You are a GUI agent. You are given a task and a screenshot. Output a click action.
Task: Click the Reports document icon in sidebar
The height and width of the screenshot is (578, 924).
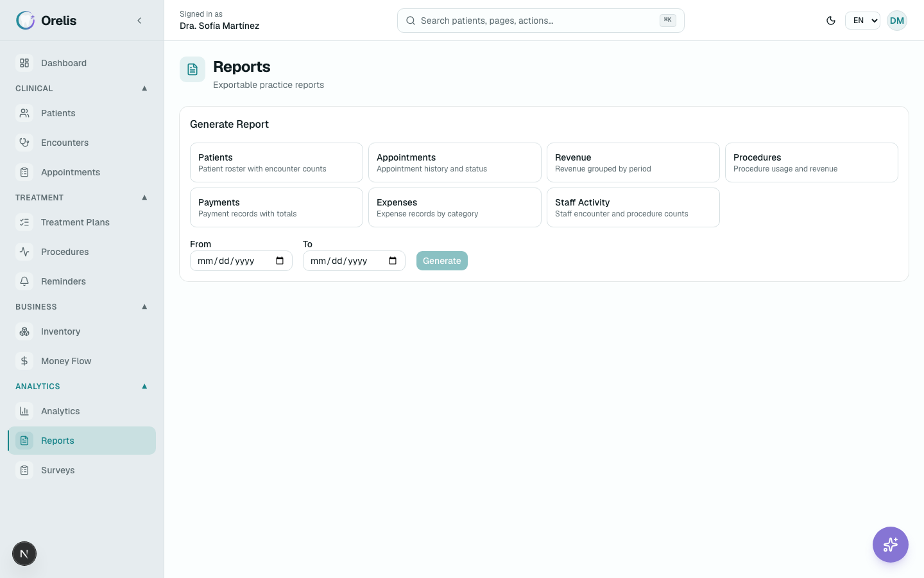[x=24, y=441]
